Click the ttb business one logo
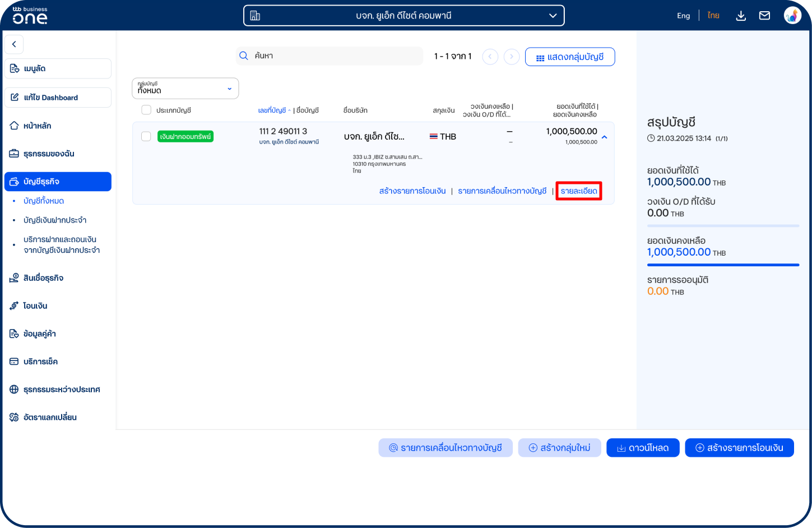 coord(30,16)
